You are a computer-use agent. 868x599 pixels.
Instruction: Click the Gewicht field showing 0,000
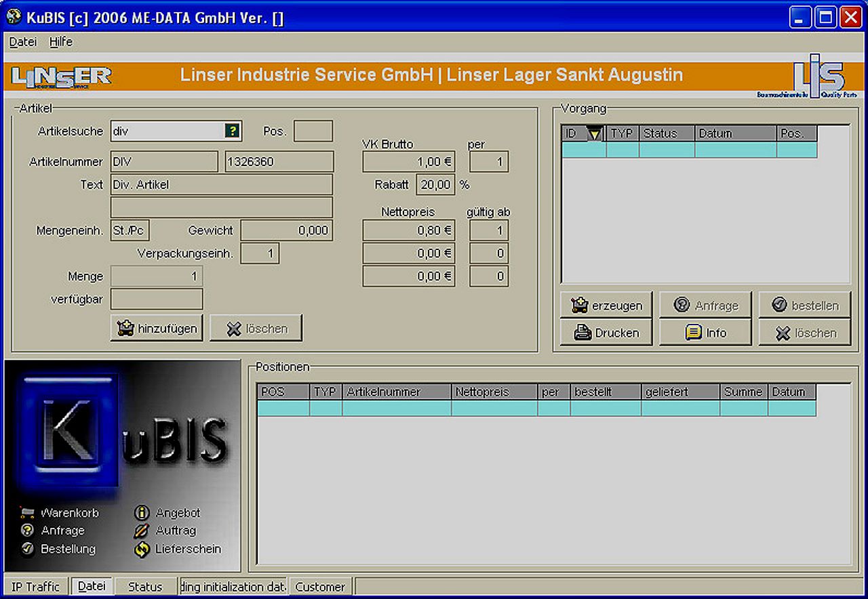click(287, 230)
